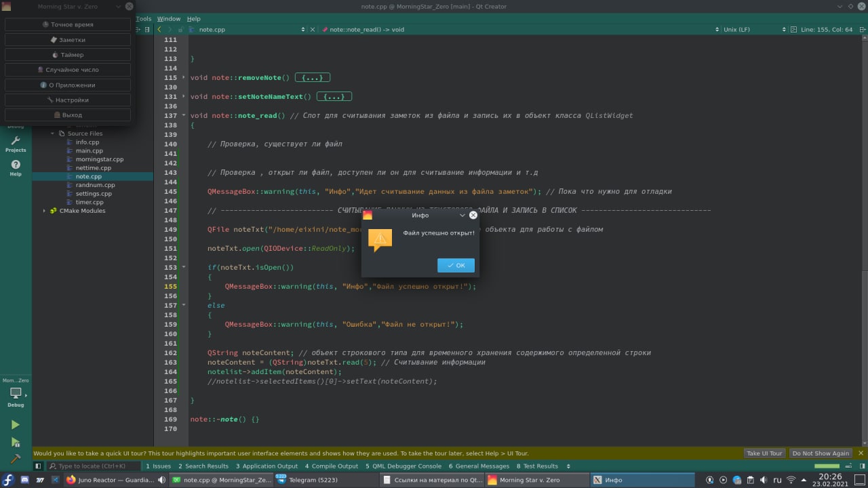The width and height of the screenshot is (868, 488).
Task: Click the Build hammer icon
Action: tap(15, 459)
